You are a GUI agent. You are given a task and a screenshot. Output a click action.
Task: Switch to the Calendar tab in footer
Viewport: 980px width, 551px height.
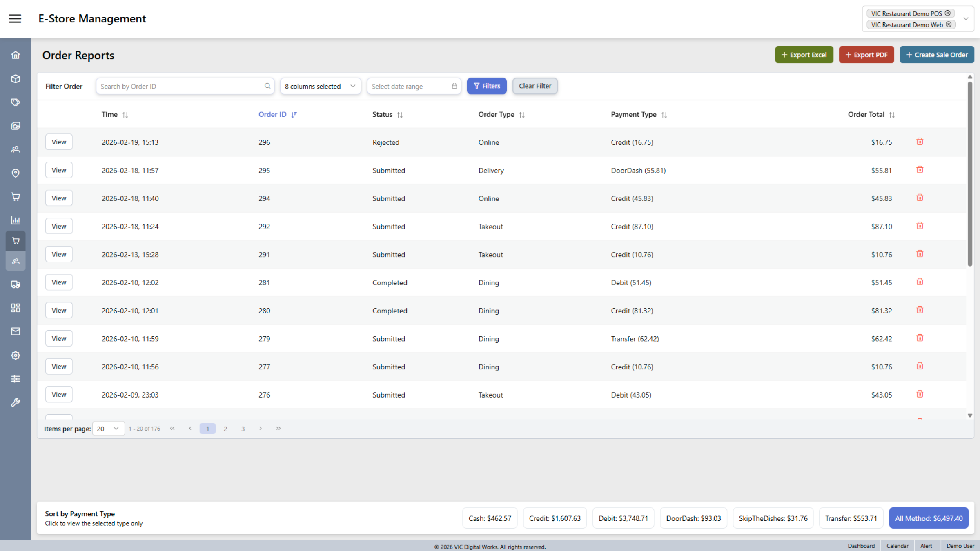point(897,546)
